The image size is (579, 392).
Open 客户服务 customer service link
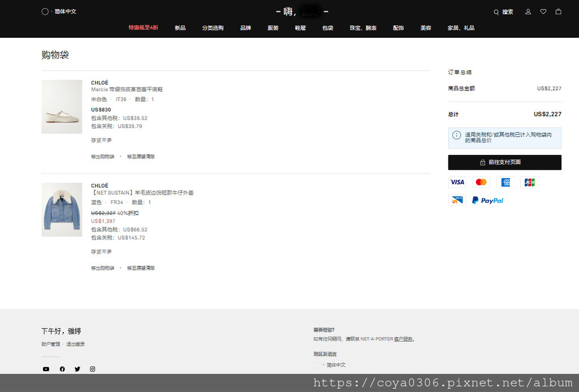pos(403,339)
